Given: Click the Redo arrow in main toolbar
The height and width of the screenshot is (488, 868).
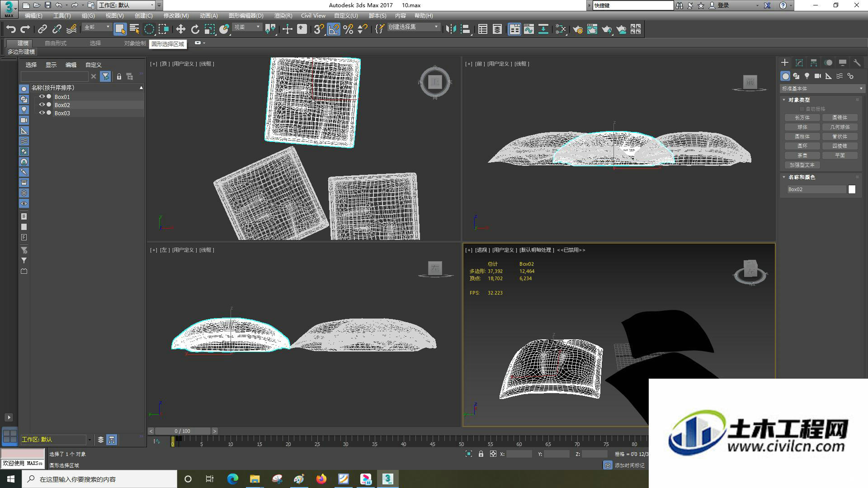Looking at the screenshot, I should (25, 29).
